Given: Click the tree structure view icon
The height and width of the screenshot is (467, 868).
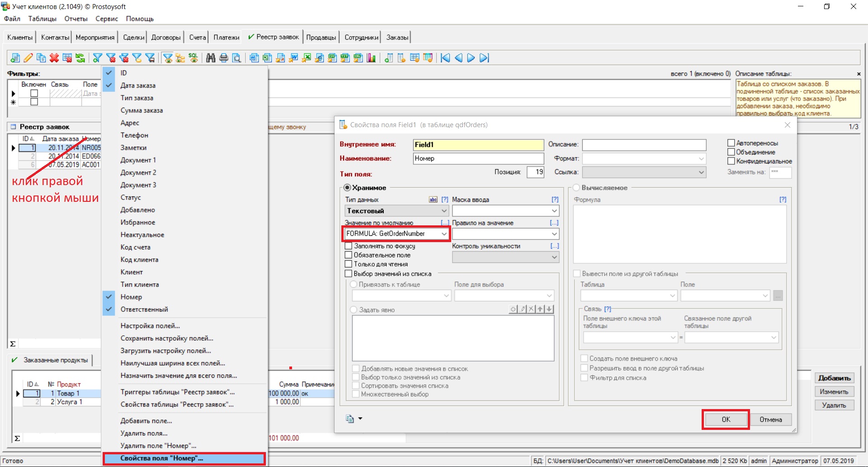Looking at the screenshot, I should (180, 58).
